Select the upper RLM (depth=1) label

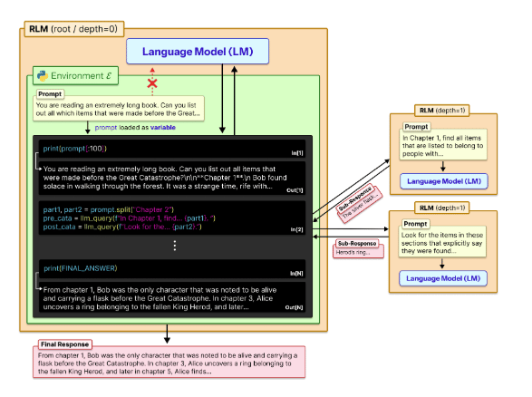pos(442,111)
